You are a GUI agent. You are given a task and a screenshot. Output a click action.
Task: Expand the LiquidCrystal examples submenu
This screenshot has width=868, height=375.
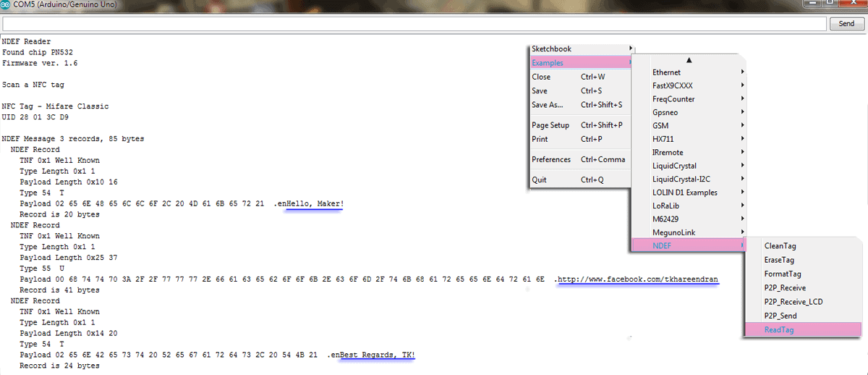click(x=689, y=166)
